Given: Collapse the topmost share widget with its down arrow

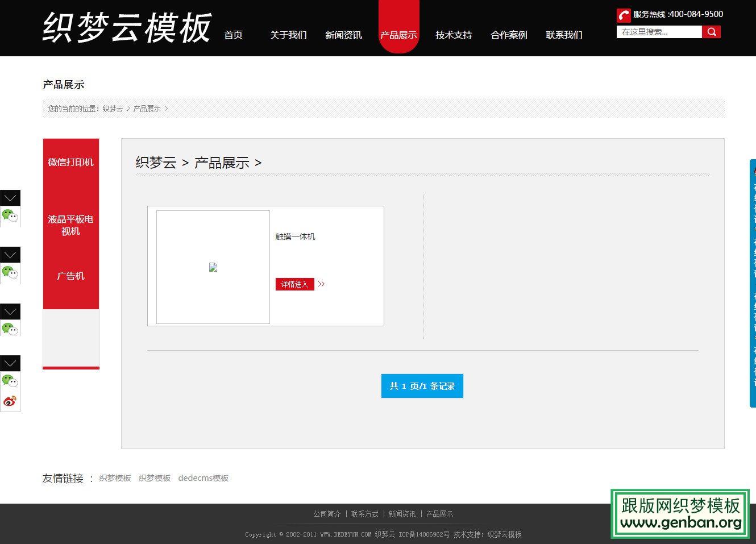Looking at the screenshot, I should (10, 198).
